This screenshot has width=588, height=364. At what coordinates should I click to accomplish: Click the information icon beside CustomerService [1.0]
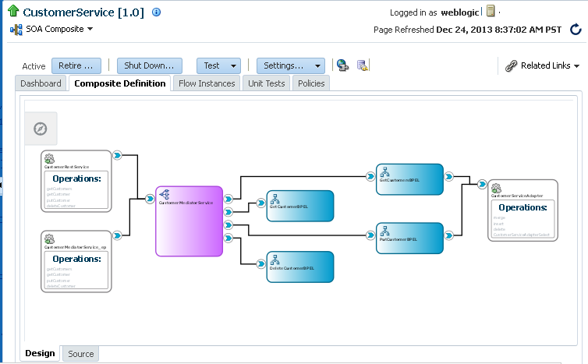coord(157,12)
